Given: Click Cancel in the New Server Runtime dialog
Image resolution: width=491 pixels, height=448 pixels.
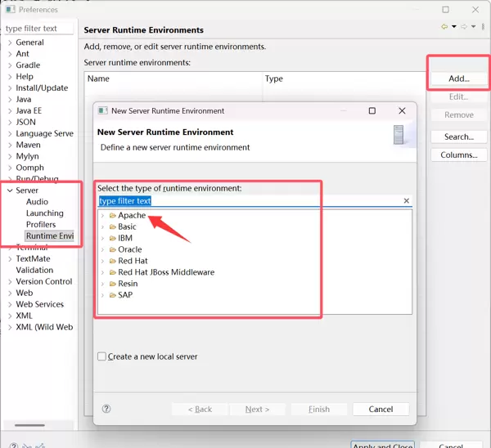Looking at the screenshot, I should click(381, 410).
